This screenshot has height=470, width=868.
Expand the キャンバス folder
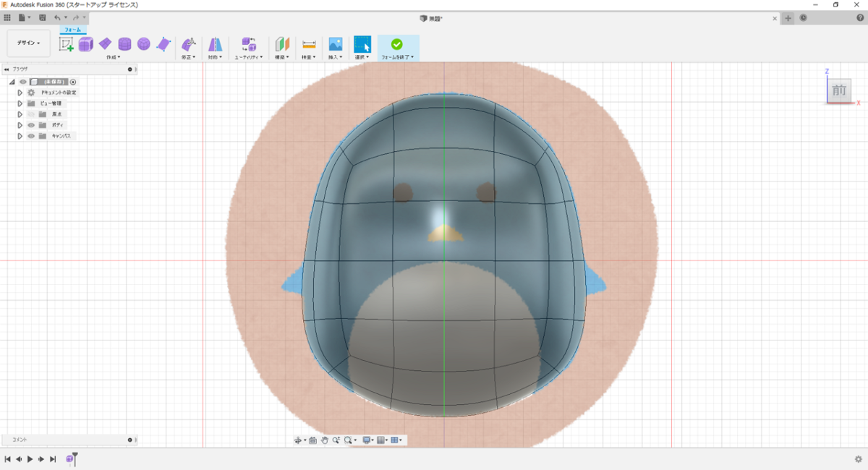[20, 136]
